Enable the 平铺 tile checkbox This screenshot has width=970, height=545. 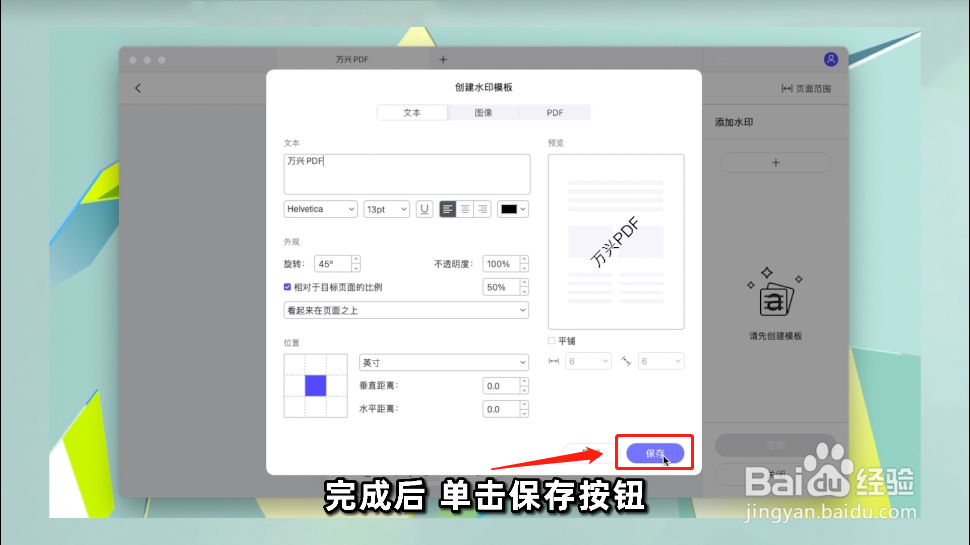click(x=552, y=341)
